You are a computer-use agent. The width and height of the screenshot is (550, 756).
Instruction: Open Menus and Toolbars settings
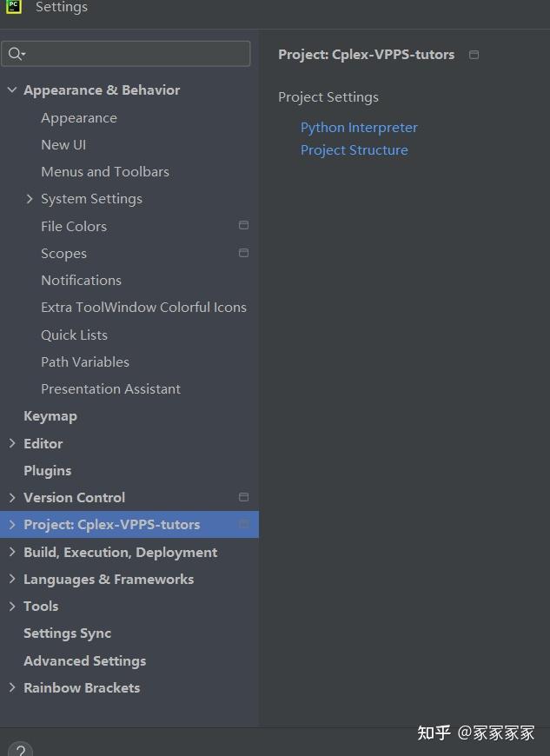105,172
